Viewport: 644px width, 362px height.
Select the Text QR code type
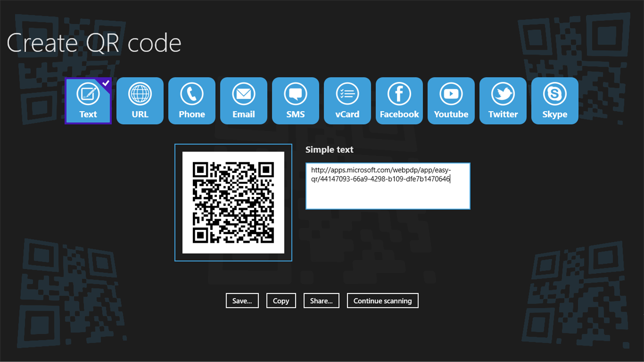click(88, 101)
